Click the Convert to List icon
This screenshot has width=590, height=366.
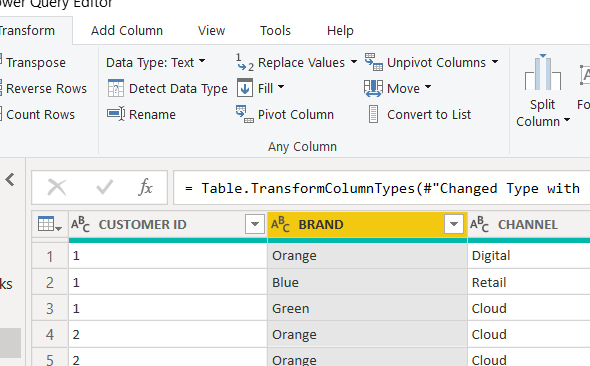coord(373,114)
